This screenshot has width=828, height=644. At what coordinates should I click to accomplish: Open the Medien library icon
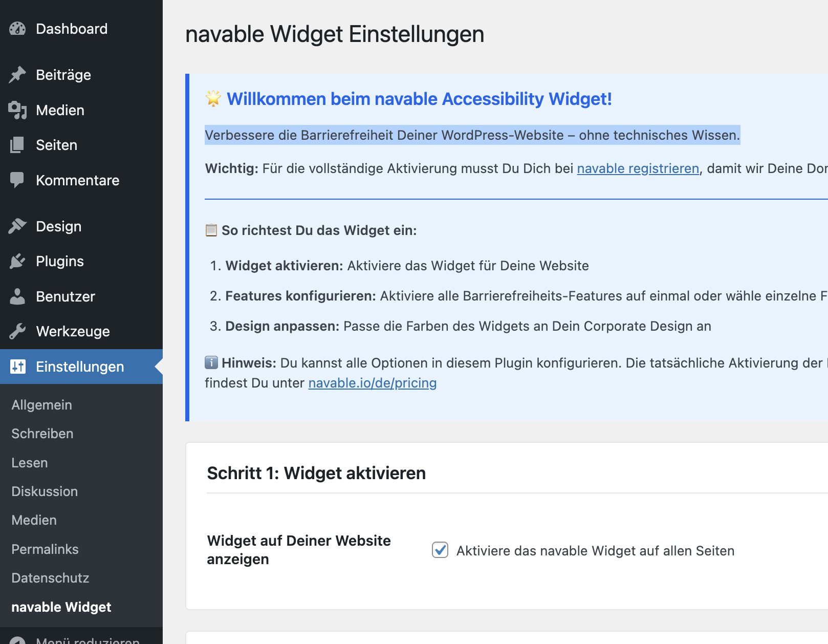pos(17,110)
